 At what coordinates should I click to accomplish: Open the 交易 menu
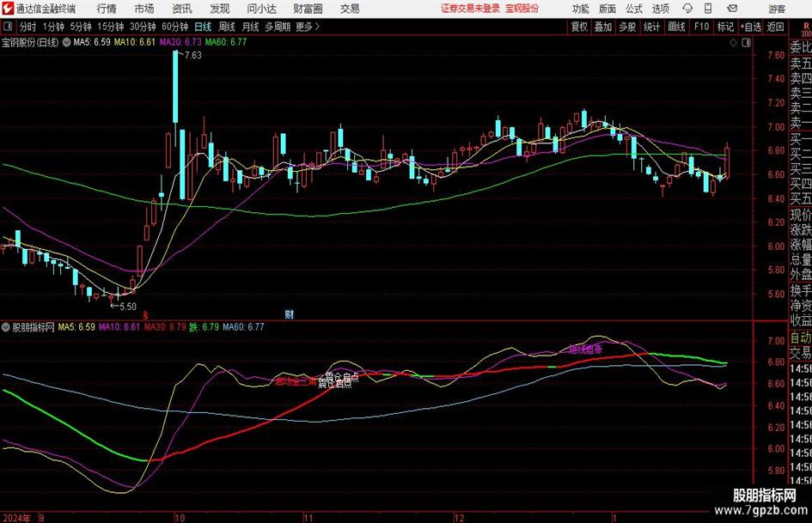(x=350, y=9)
